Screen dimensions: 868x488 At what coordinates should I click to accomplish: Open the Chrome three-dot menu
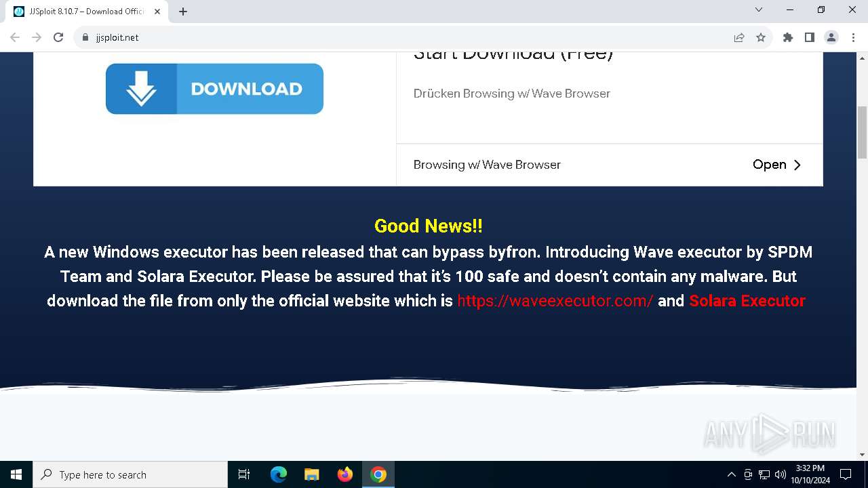click(x=853, y=37)
